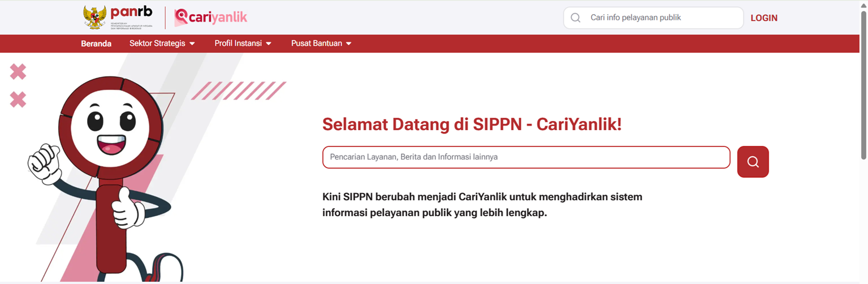The image size is (868, 284).
Task: Expand the Pusat Bantuan dropdown arrow
Action: pyautogui.click(x=349, y=44)
